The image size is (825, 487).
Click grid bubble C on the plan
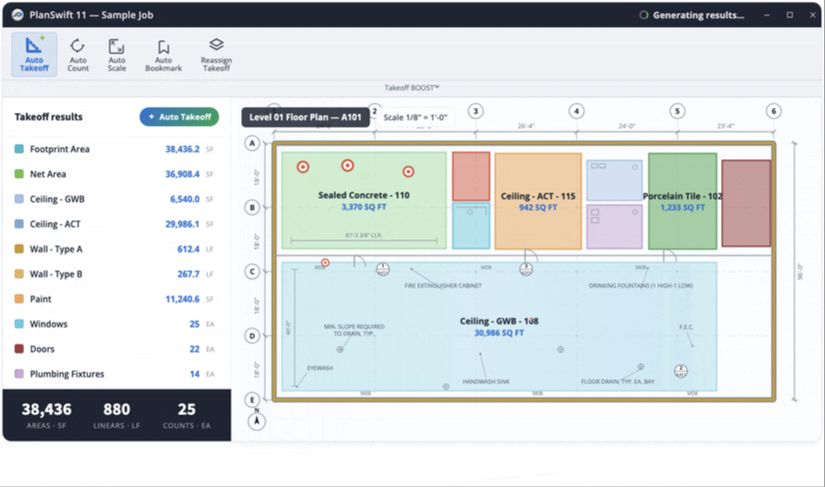coord(253,271)
